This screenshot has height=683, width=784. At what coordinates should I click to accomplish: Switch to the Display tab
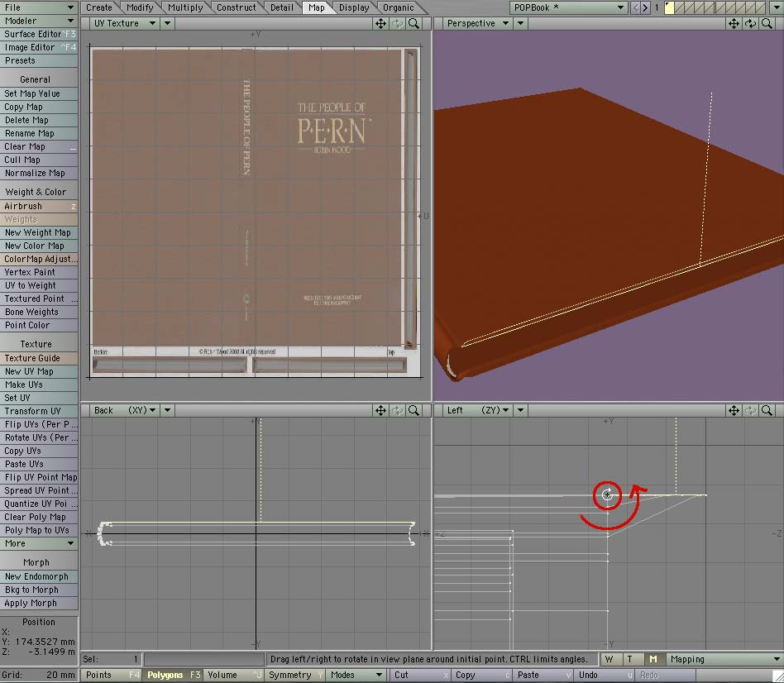(354, 7)
